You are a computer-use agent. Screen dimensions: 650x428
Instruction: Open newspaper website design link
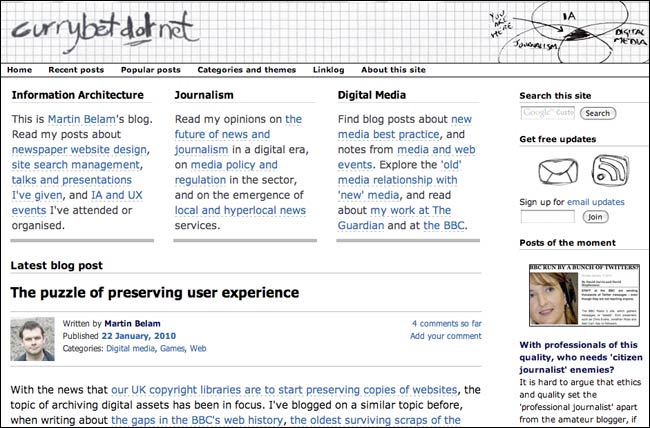(x=79, y=150)
